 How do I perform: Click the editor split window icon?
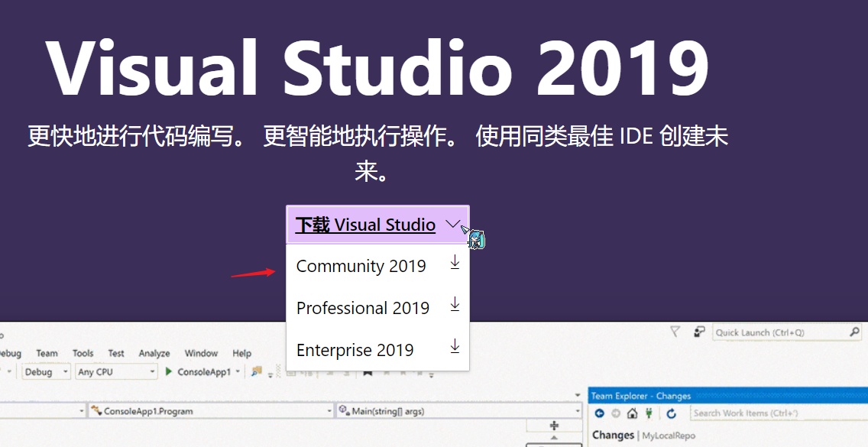pos(554,426)
